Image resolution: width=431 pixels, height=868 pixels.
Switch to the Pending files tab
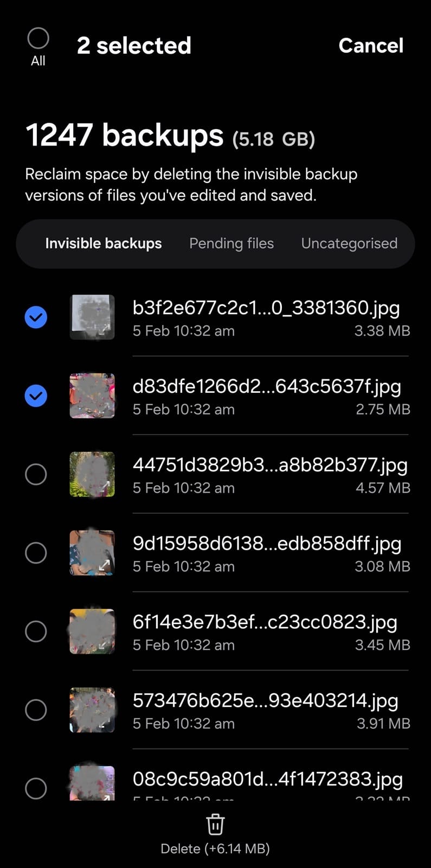231,244
